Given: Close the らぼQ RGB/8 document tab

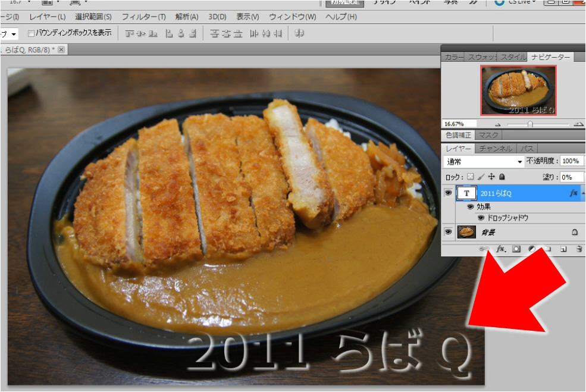Looking at the screenshot, I should (61, 49).
